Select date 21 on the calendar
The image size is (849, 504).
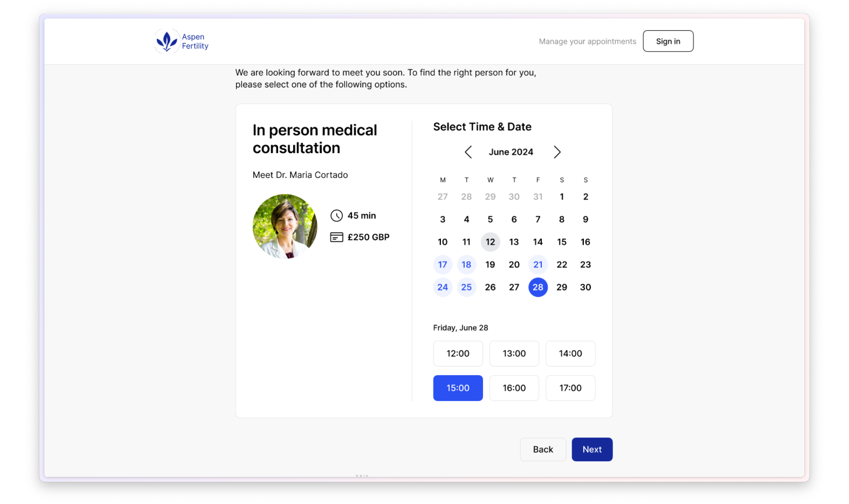538,264
